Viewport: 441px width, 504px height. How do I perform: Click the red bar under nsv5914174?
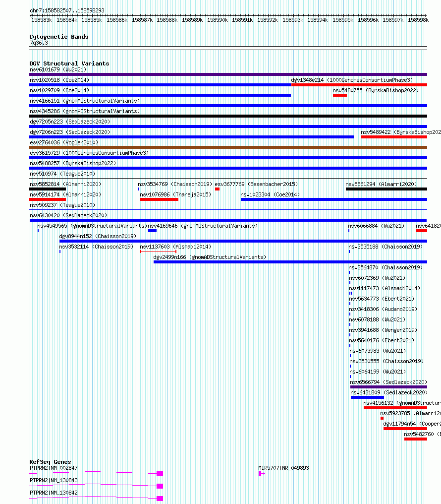pyautogui.click(x=48, y=199)
